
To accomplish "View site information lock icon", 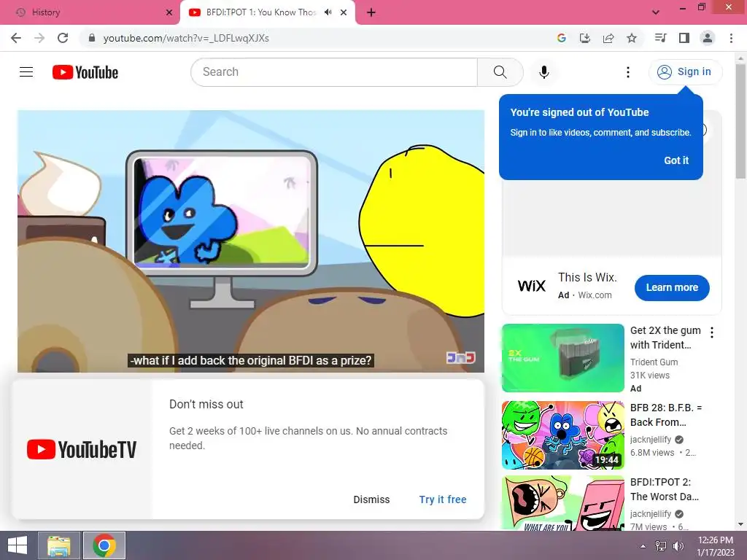I will click(92, 38).
